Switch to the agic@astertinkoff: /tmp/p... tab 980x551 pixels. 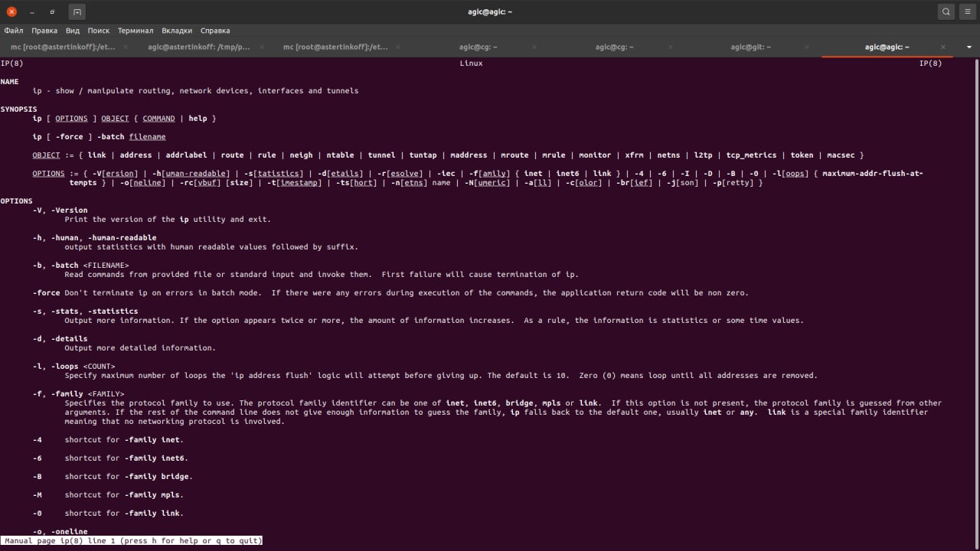tap(199, 47)
